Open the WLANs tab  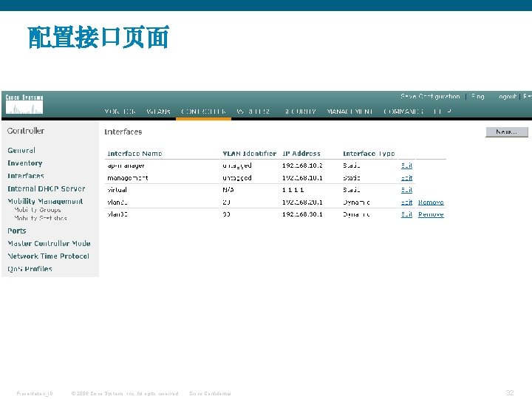click(x=158, y=112)
